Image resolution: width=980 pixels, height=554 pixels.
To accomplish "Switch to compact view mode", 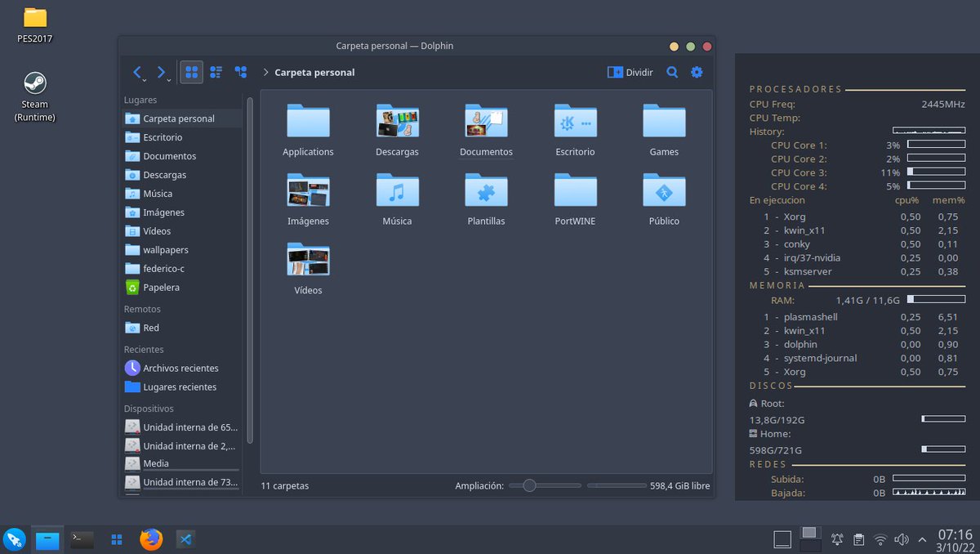I will tap(216, 72).
